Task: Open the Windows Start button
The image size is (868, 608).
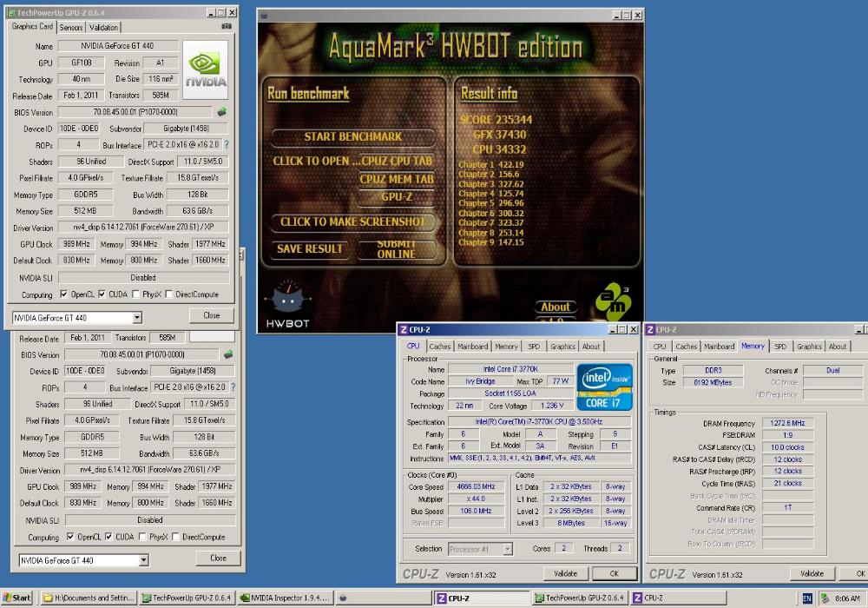Action: 17,598
